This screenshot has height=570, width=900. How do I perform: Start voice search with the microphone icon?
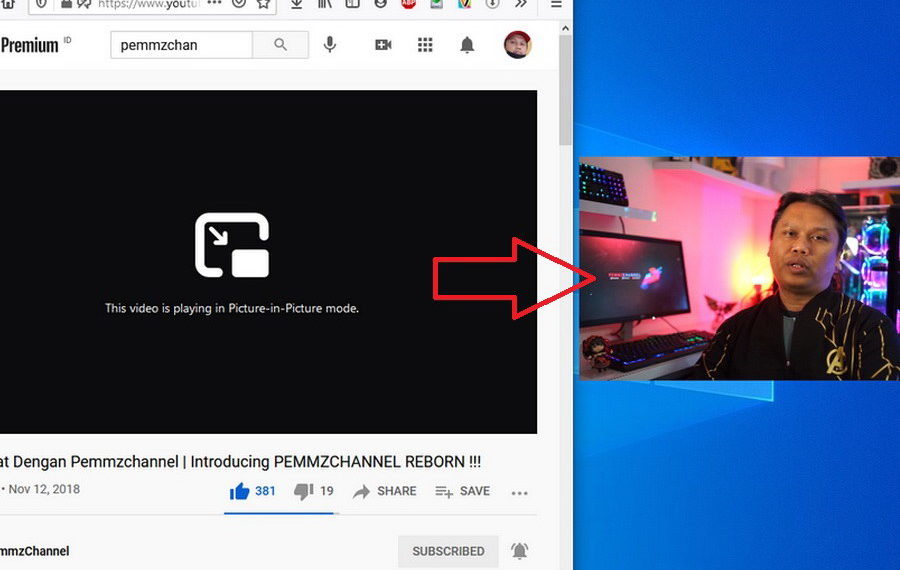[x=329, y=45]
